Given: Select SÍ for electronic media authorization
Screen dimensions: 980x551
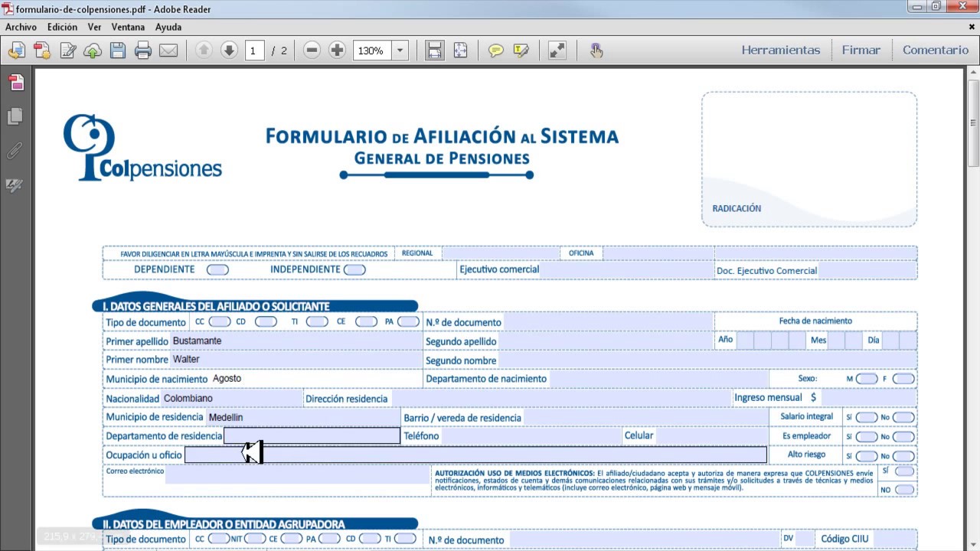Looking at the screenshot, I should 905,471.
